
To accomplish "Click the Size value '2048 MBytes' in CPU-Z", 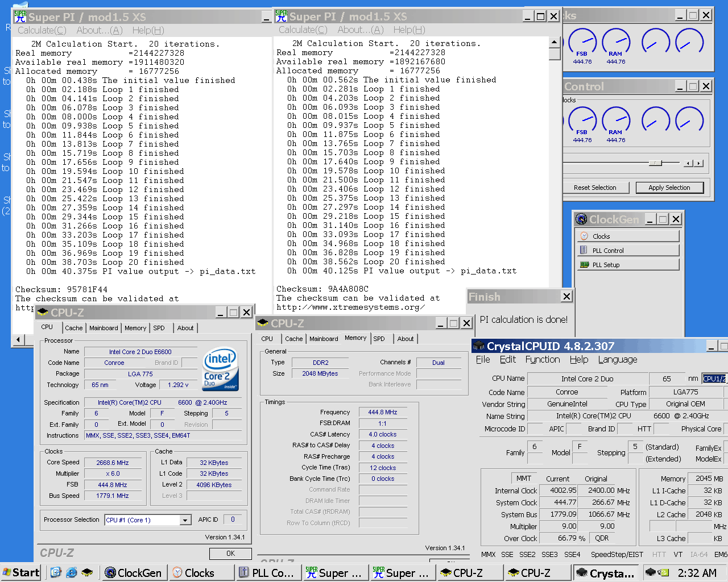I will (320, 374).
